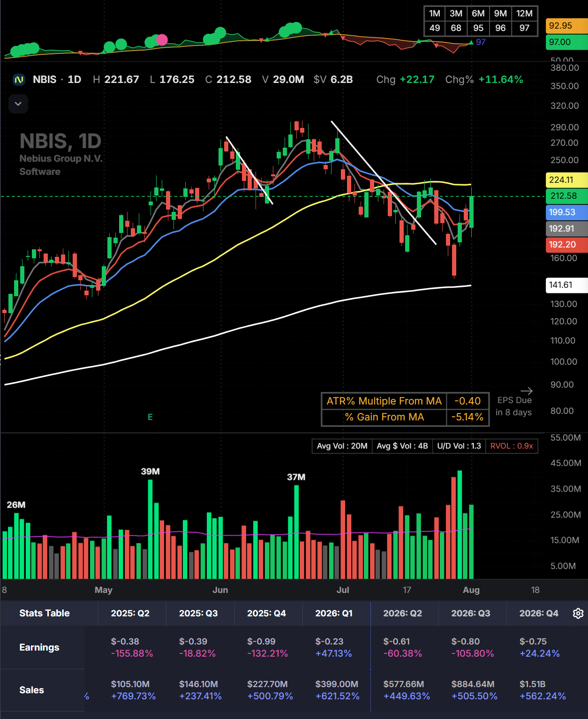Click the Jul label on time axis

click(343, 590)
